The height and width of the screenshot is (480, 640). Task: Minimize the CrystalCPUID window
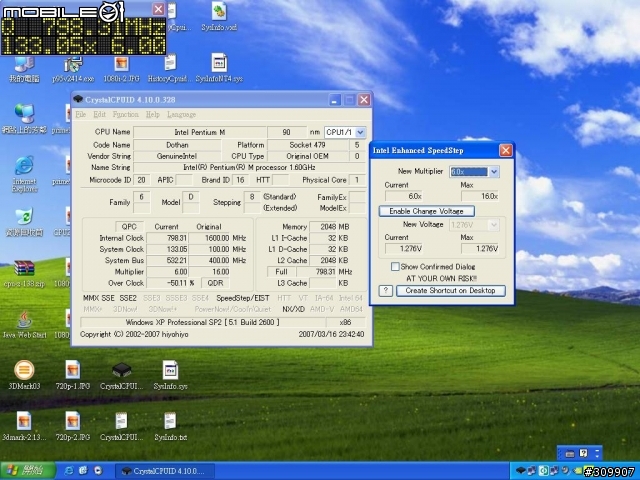335,100
